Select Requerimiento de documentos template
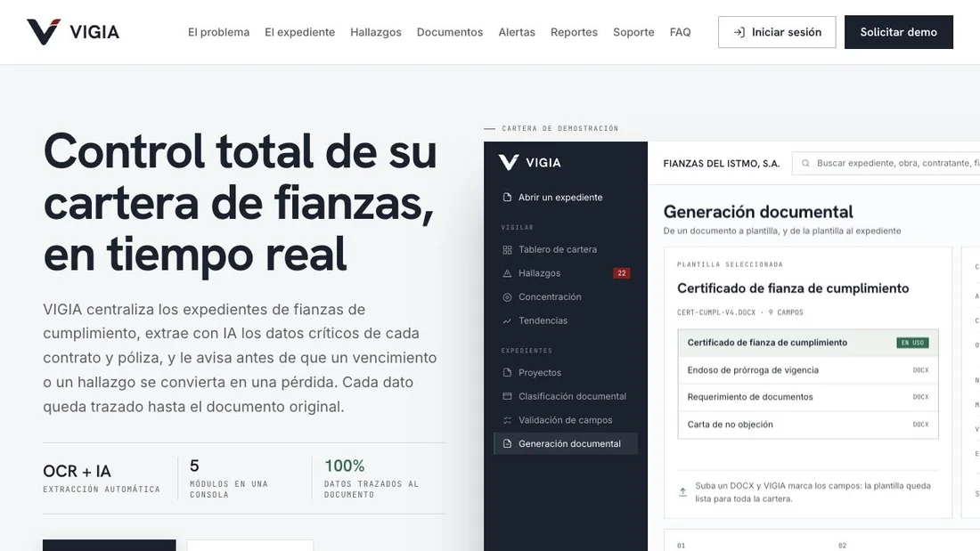 (x=808, y=397)
